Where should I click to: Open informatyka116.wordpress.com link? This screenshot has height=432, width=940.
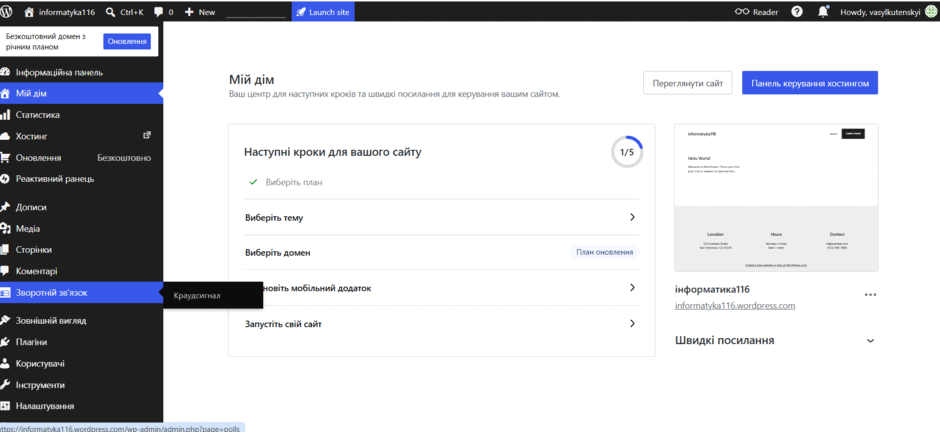click(735, 306)
